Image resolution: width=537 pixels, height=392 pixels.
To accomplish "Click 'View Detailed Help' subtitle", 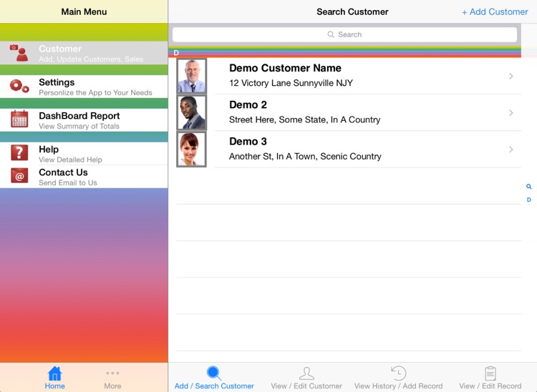I will 70,160.
